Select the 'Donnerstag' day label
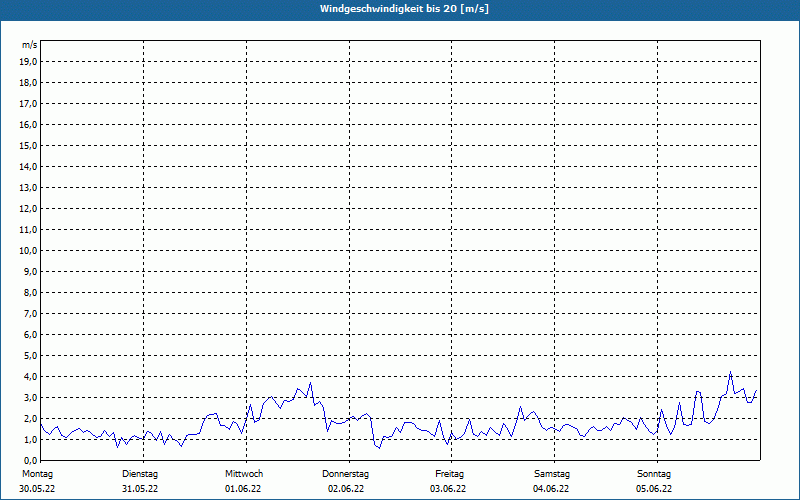Image resolution: width=800 pixels, height=500 pixels. tap(345, 474)
